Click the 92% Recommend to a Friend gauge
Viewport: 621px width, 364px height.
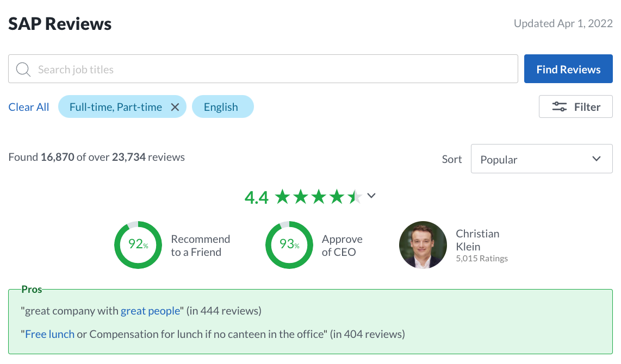coord(138,245)
